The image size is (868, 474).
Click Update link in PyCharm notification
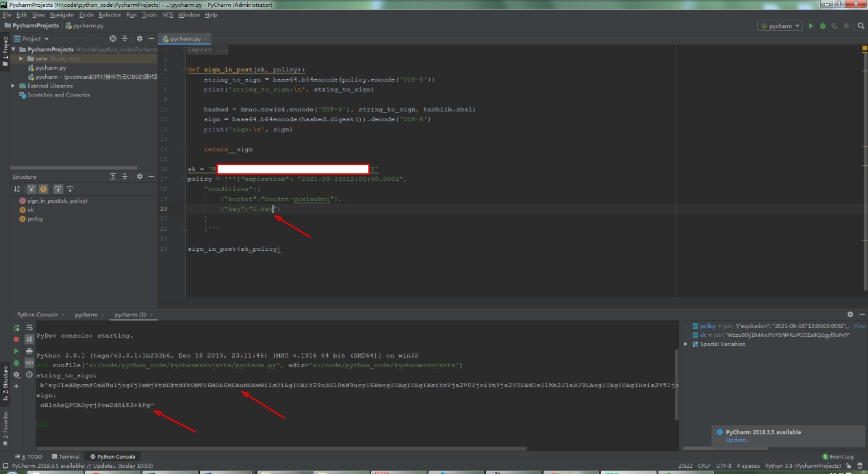737,440
